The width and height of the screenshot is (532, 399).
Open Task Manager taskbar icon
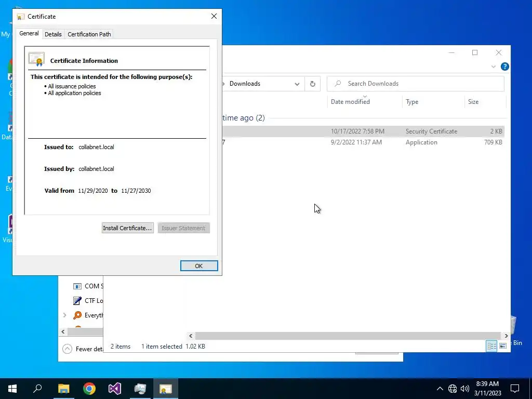pos(140,389)
